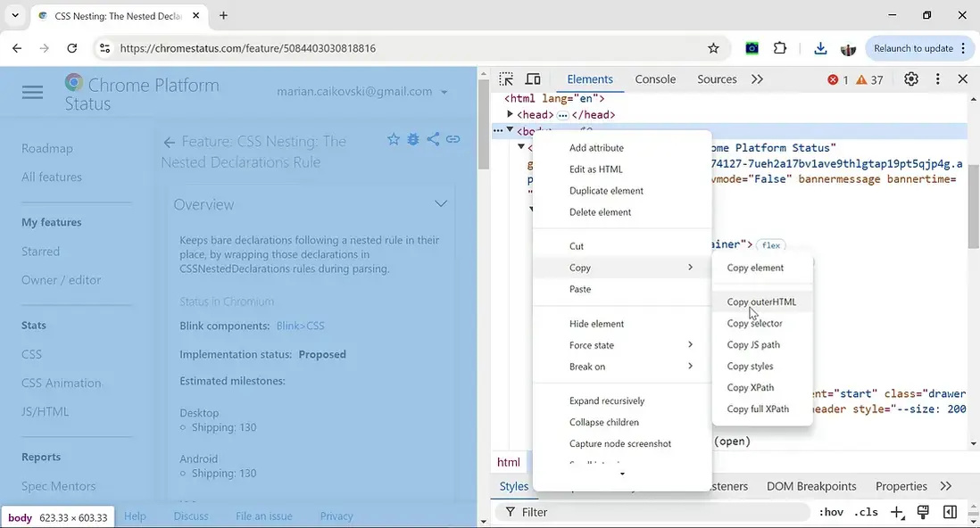The image size is (980, 528).
Task: Click the profile avatar icon in Chrome toolbar
Action: [x=848, y=48]
